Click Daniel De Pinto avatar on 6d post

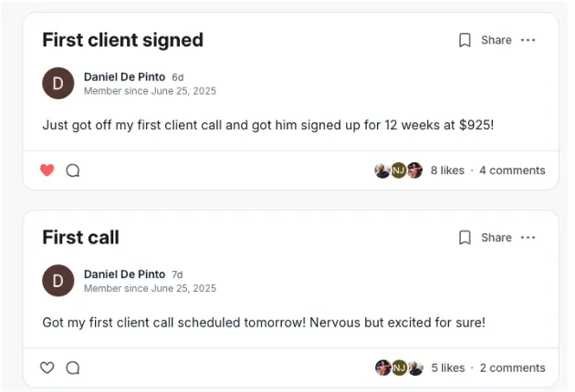point(58,83)
